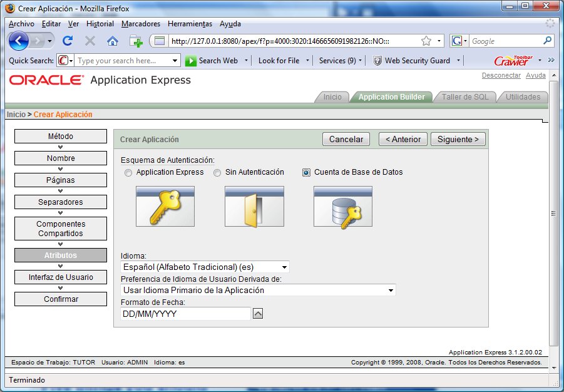564x392 pixels.
Task: Click the Formato de Fecha input field
Action: (x=185, y=314)
